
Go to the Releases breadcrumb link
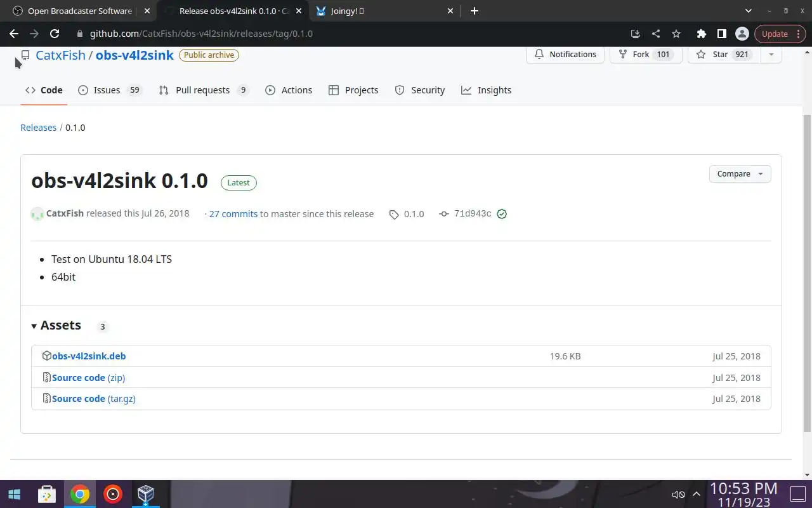coord(38,128)
